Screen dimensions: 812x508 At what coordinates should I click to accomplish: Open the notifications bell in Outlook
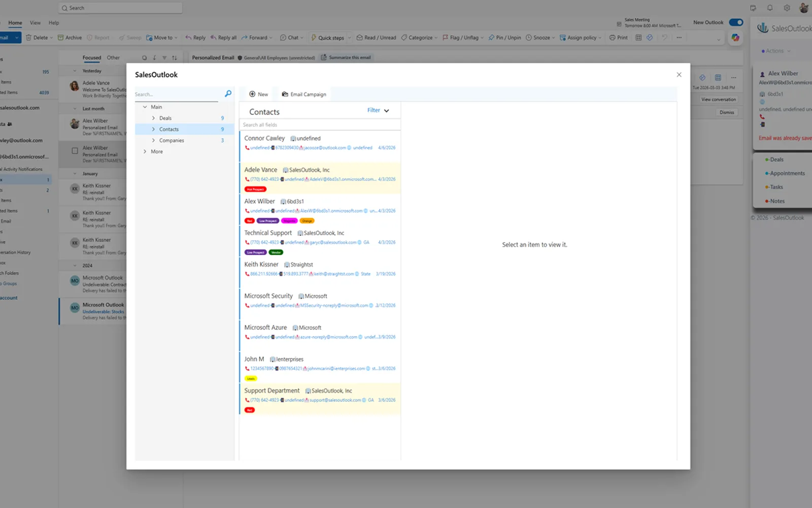pos(770,8)
